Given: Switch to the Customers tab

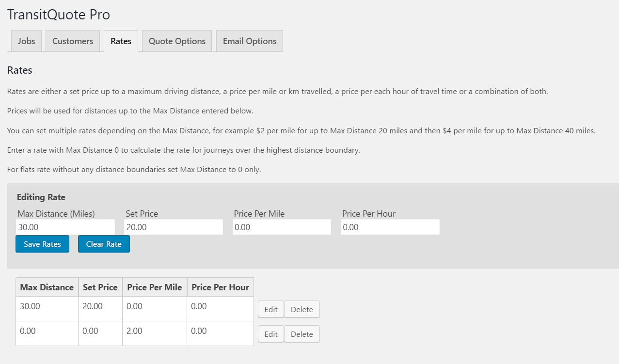Looking at the screenshot, I should click(x=73, y=41).
